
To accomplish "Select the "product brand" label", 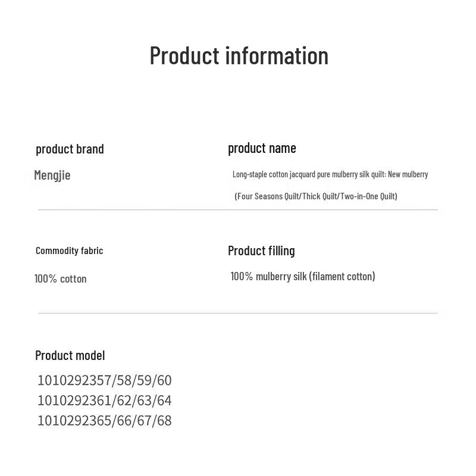I will 70,149.
